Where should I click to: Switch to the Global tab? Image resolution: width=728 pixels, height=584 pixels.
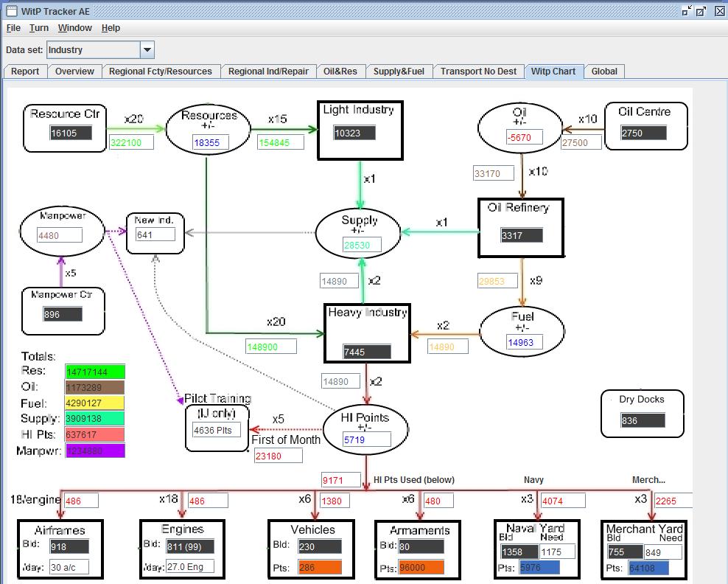604,71
